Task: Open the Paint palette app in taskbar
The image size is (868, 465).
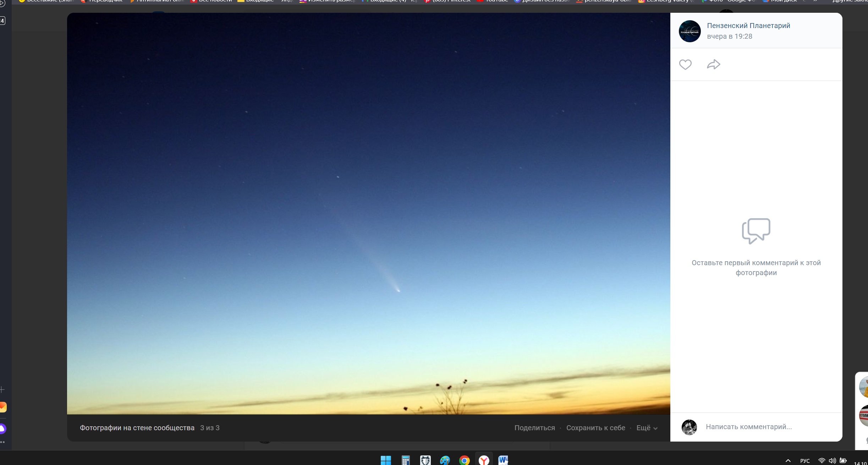Action: [445, 460]
